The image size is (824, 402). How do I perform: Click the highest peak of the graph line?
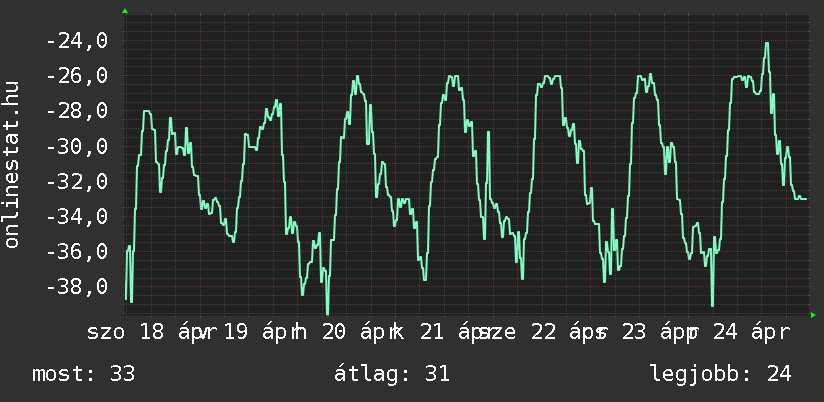point(766,44)
